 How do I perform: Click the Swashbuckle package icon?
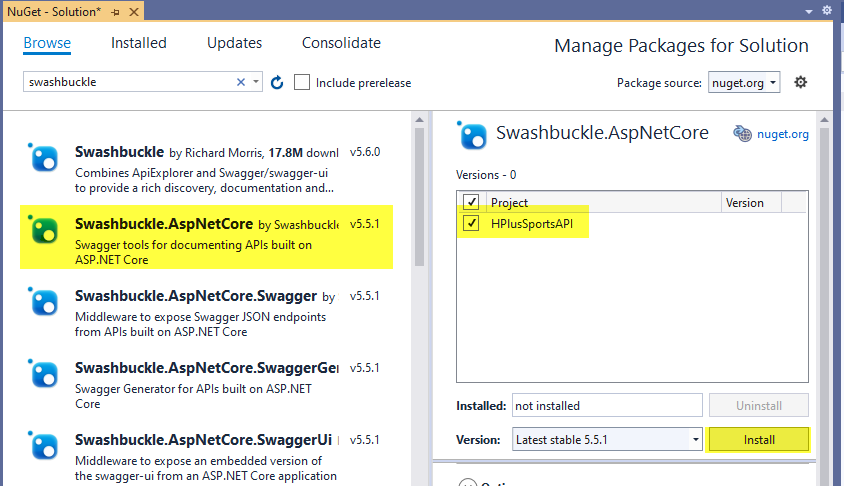point(43,159)
